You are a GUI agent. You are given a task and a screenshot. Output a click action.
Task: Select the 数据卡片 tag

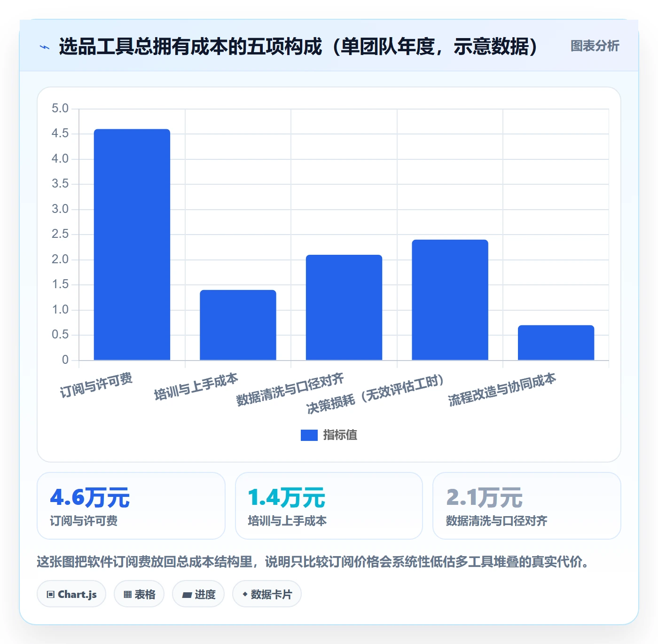pos(267,594)
